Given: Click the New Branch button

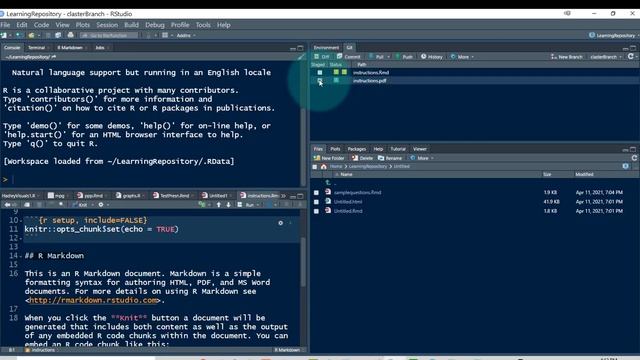Looking at the screenshot, I should pos(567,57).
